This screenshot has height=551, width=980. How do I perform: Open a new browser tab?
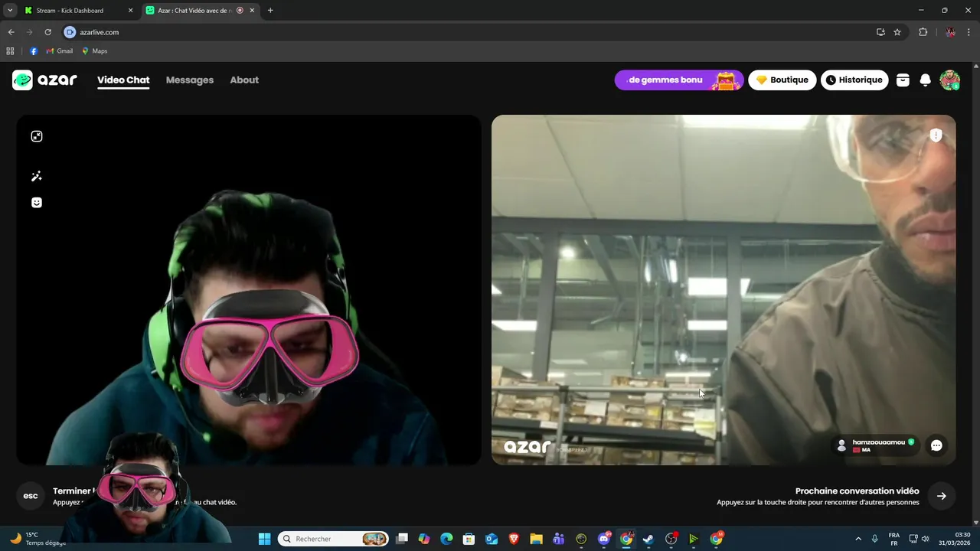(270, 11)
